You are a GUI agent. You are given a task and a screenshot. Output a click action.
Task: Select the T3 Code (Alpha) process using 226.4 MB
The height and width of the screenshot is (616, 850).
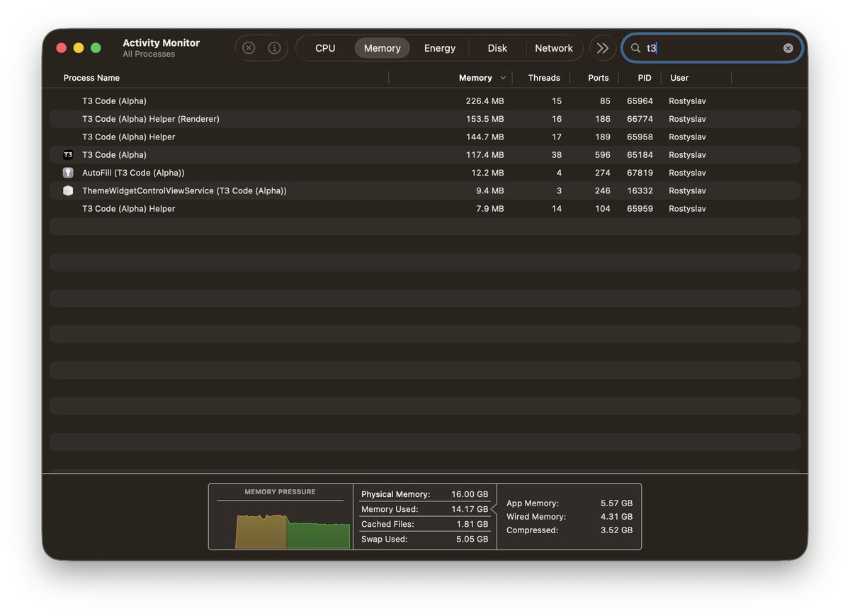click(x=425, y=101)
